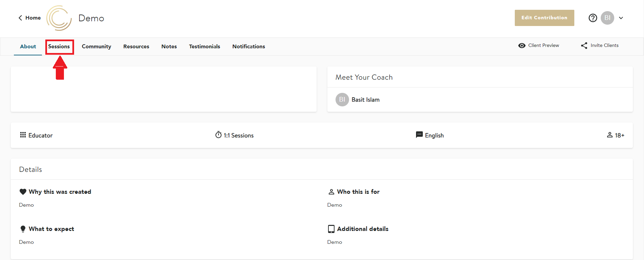Open the Sessions tab

[x=59, y=47]
